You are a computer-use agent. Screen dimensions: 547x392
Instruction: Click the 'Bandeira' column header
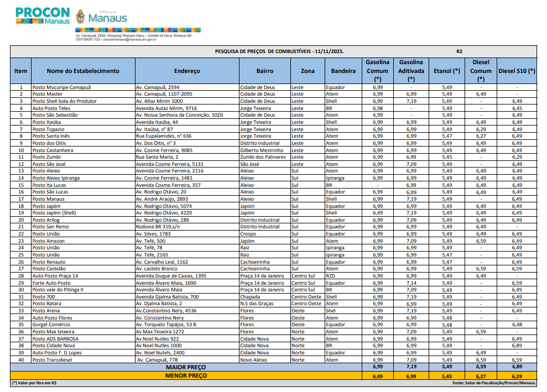click(343, 71)
